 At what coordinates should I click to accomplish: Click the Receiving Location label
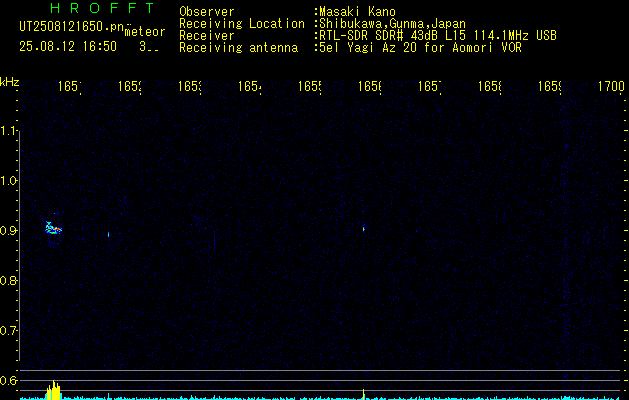point(242,24)
